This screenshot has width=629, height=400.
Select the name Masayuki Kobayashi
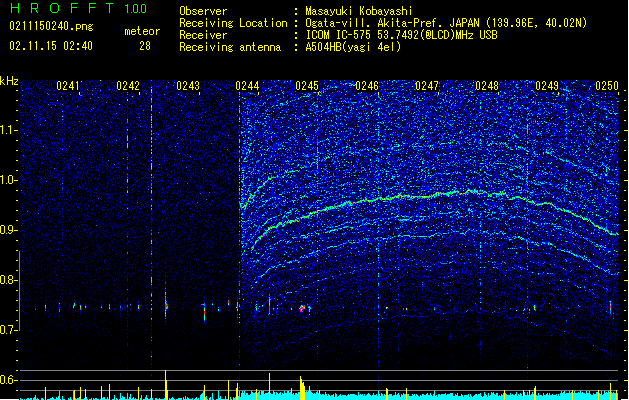point(359,11)
